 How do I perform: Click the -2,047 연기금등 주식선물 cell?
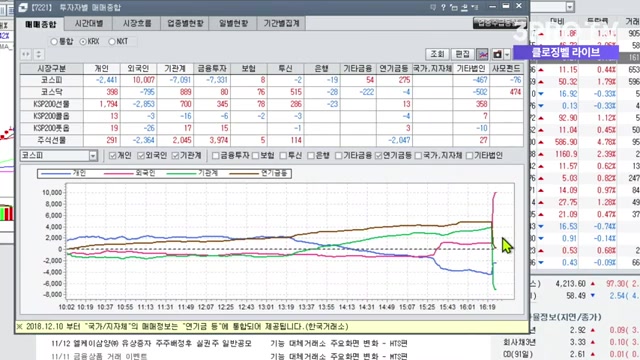(394, 140)
